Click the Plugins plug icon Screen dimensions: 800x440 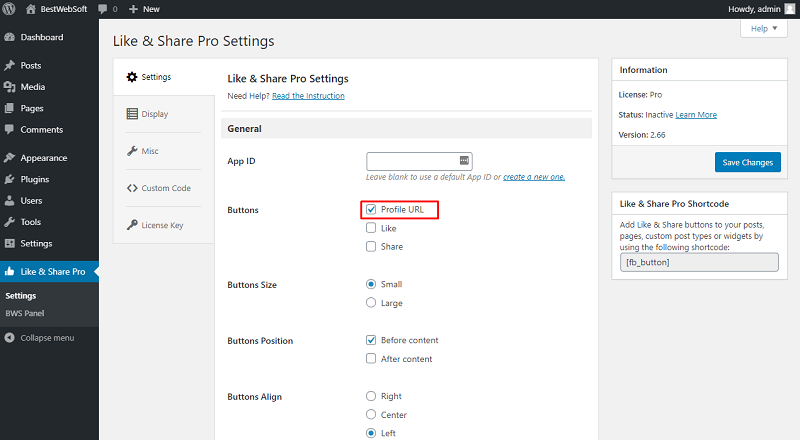(9, 179)
